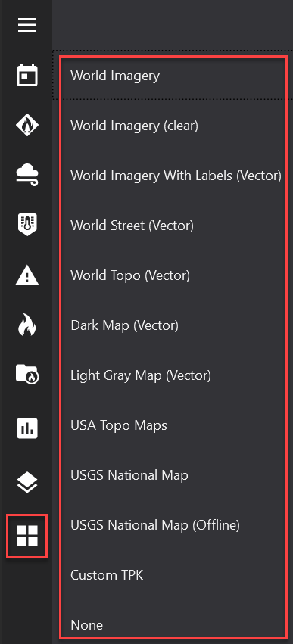Choose USGS National Map (Offline)
The image size is (293, 644).
[x=155, y=525]
